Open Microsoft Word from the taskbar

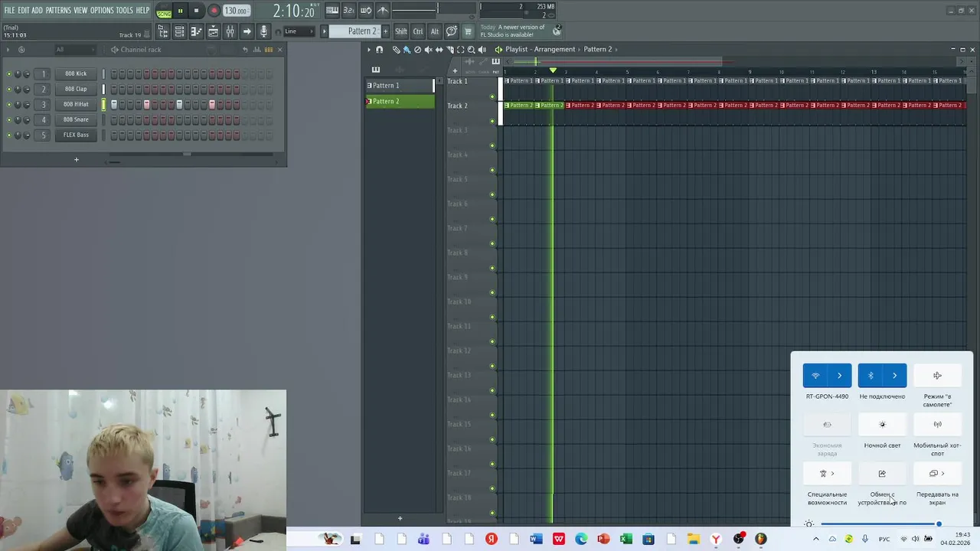[x=536, y=540]
